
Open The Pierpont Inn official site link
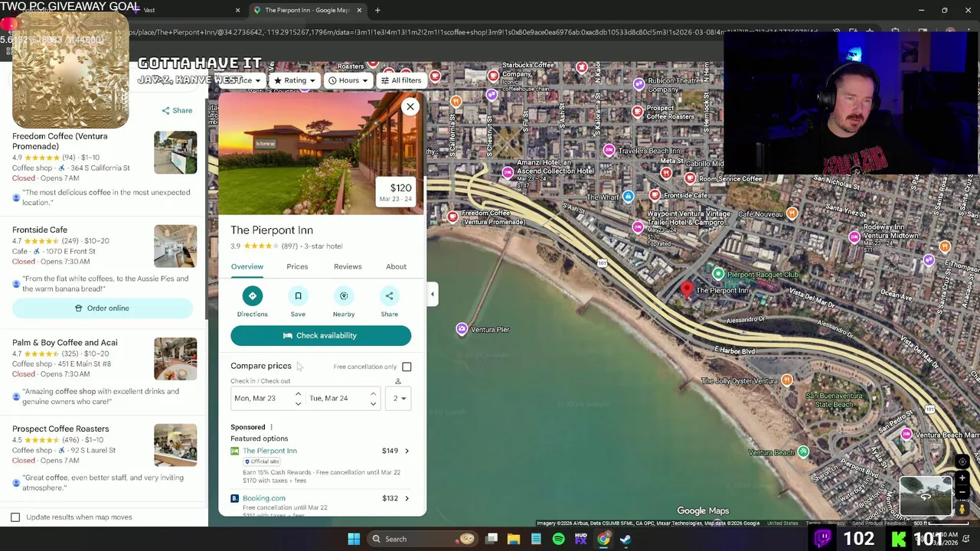pos(269,451)
